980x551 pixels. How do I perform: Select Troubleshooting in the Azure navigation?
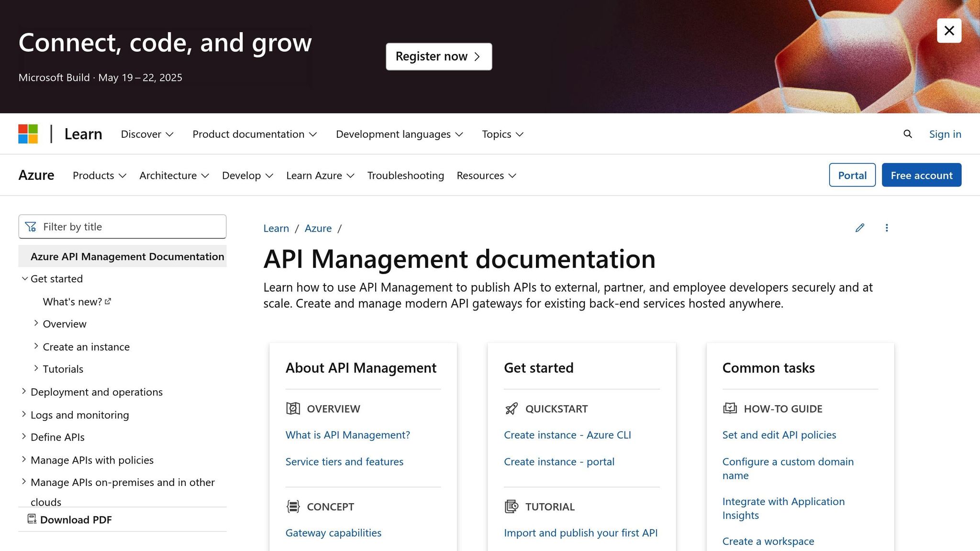[405, 176]
